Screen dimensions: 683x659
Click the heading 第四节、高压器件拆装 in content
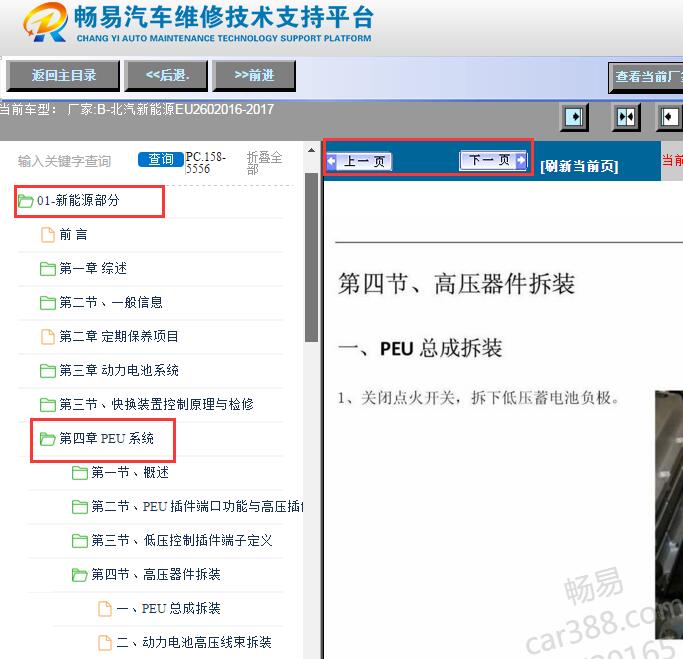pos(456,284)
